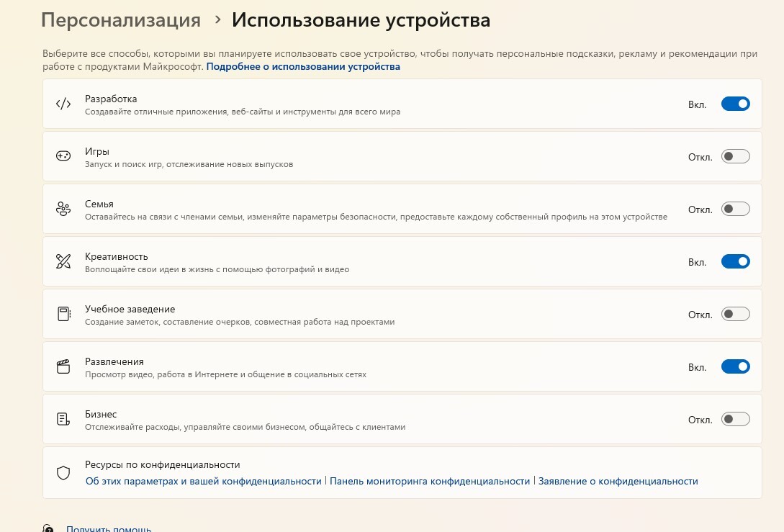This screenshot has width=784, height=532.
Task: Click the Креативность brush and pencil icon
Action: click(x=63, y=261)
